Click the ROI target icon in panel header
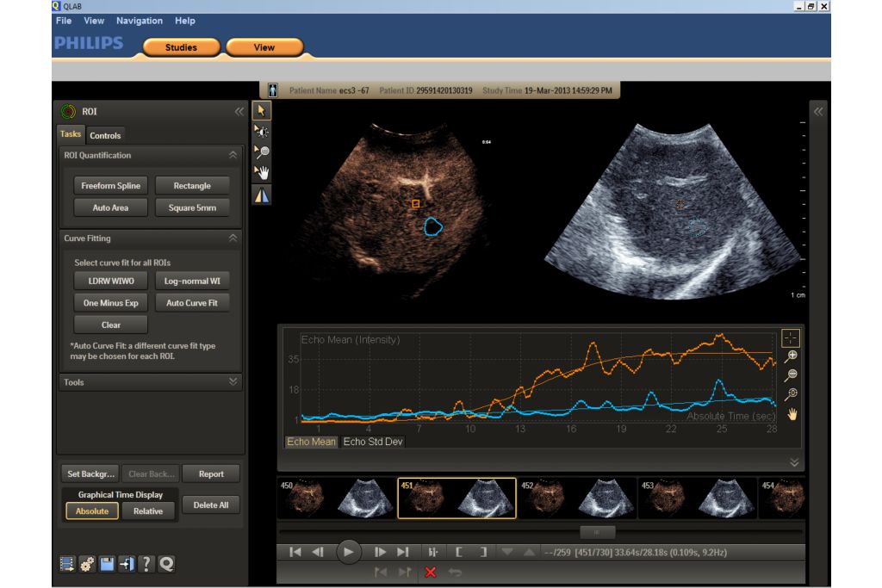Viewport: 882px width, 588px height. [x=68, y=112]
